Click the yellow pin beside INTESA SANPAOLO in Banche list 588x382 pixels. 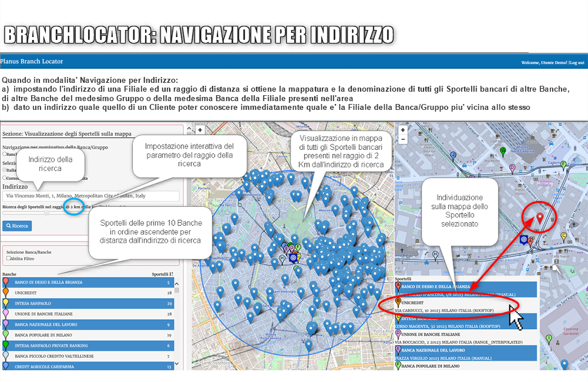(6, 303)
